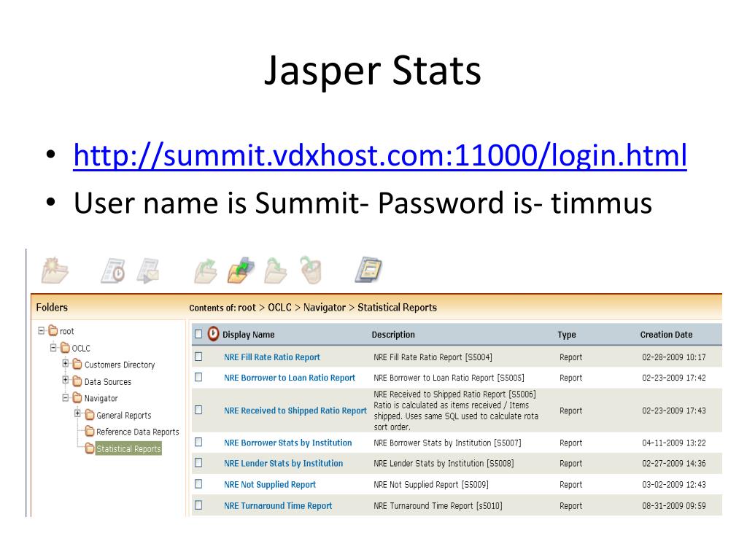The width and height of the screenshot is (747, 560).
Task: Click the root folder icon
Action: [53, 330]
